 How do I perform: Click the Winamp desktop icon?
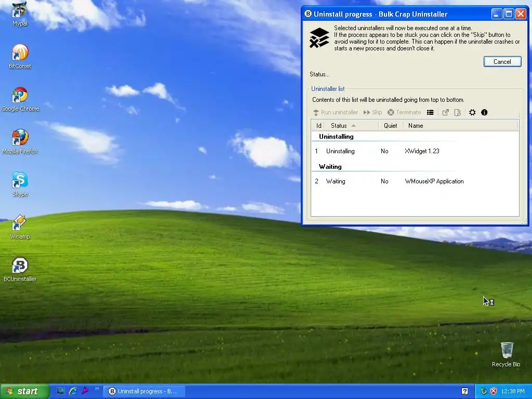(20, 227)
